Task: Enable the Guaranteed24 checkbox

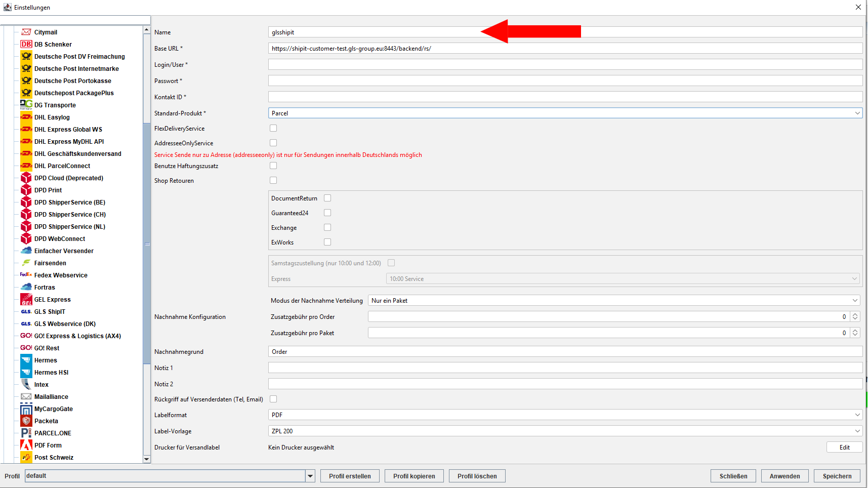Action: [x=327, y=213]
